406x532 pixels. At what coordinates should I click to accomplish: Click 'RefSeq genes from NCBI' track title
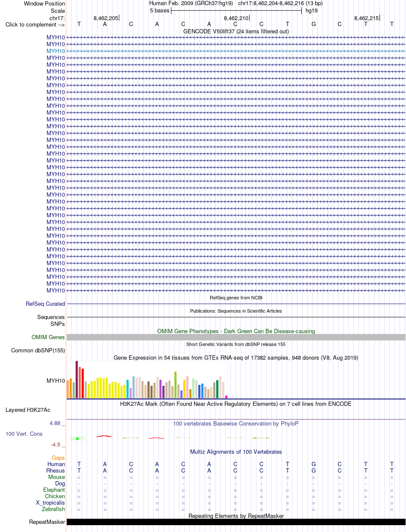point(236,298)
